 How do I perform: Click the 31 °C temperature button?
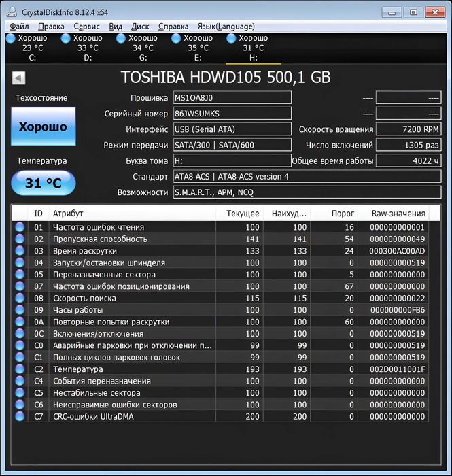pyautogui.click(x=43, y=183)
